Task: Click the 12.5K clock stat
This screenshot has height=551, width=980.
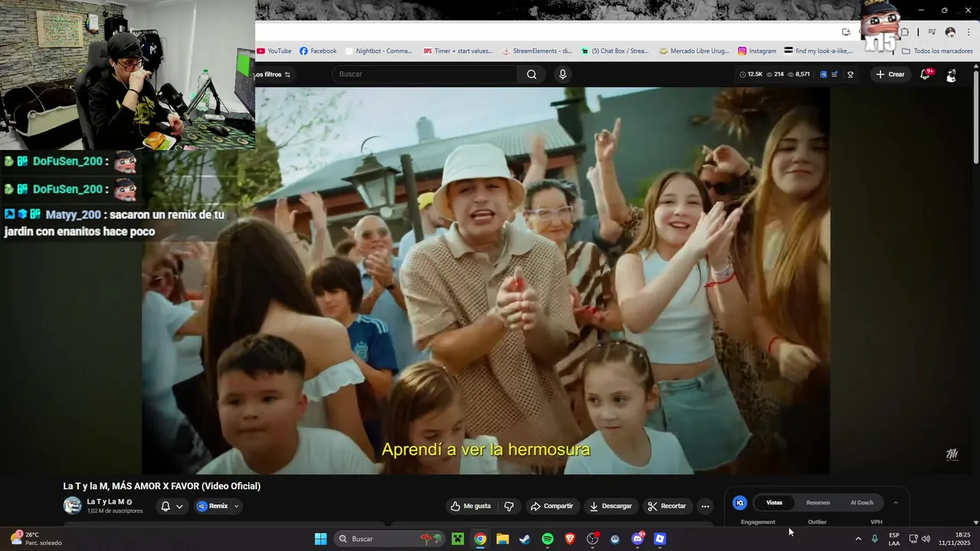Action: [751, 74]
